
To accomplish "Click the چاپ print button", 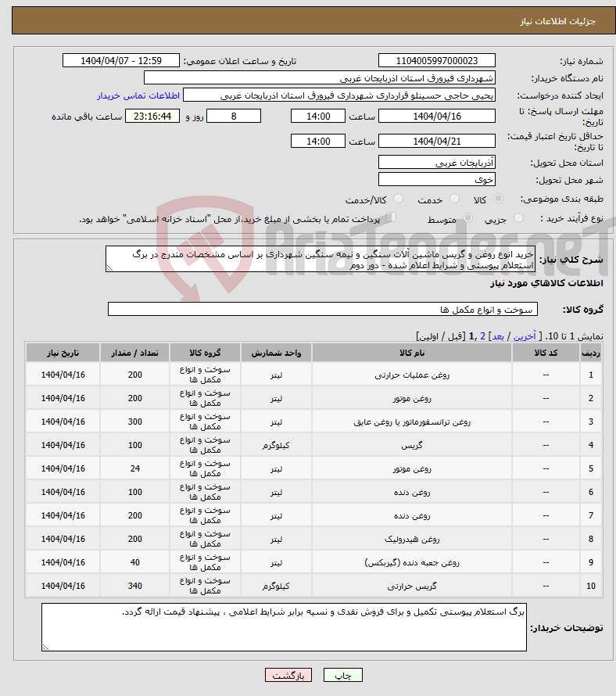I will [343, 675].
